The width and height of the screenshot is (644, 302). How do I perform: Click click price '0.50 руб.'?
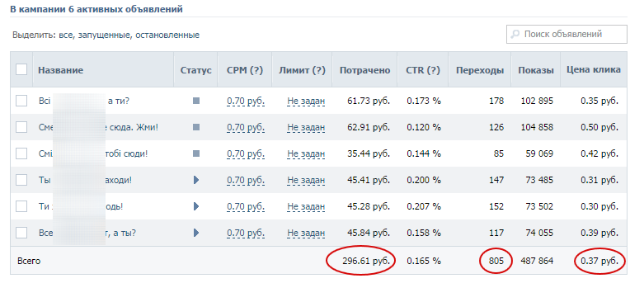599,127
